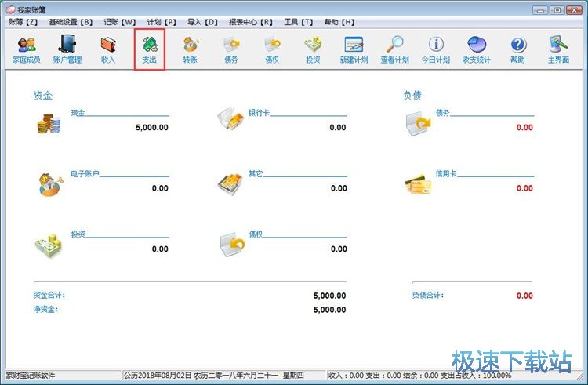The image size is (588, 385).
Task: Open the 账簿【Z】 menu
Action: (24, 22)
